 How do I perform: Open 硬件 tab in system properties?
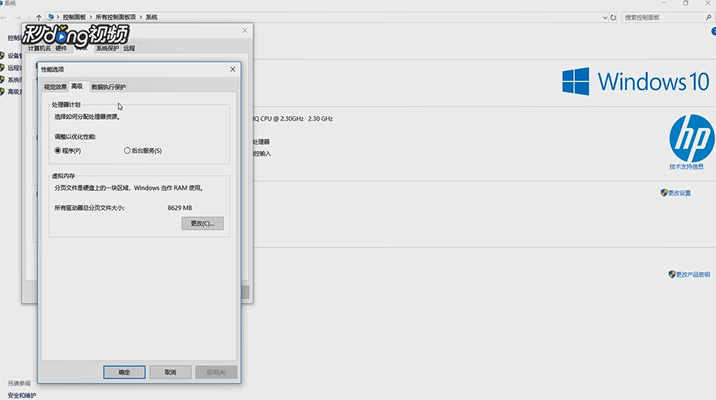click(x=61, y=48)
